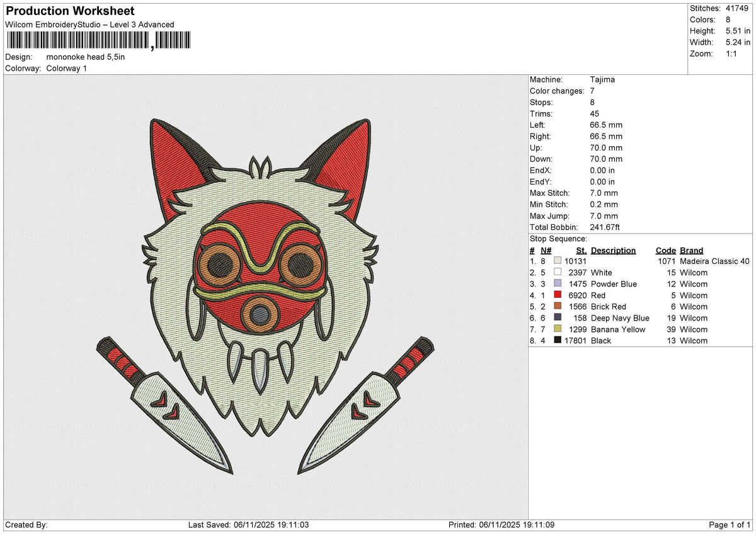The image size is (756, 534).
Task: Click the Stitches value 41749
Action: [738, 8]
